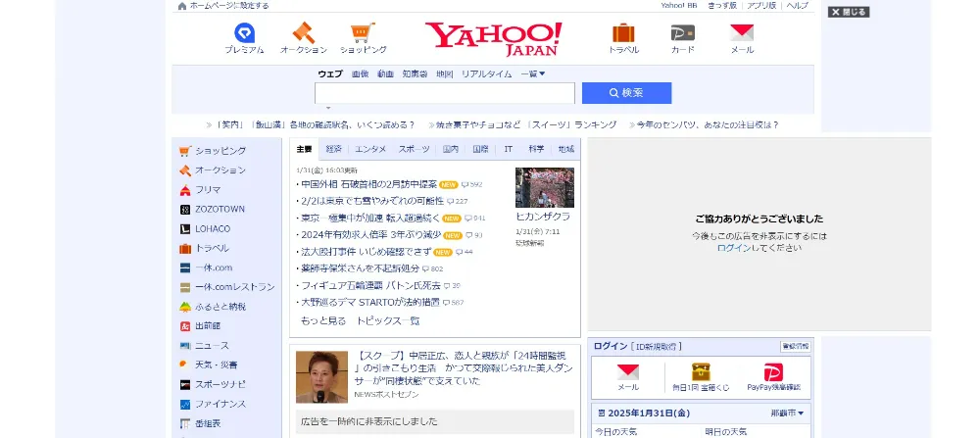This screenshot has height=438, width=980.
Task: Switch to the スポーツ news tab
Action: (414, 149)
